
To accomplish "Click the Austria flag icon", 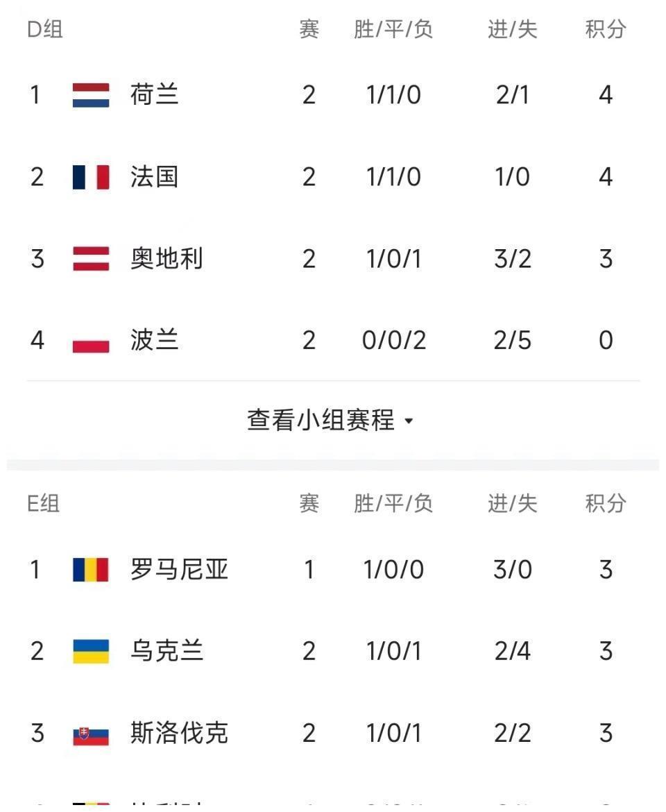I will pos(91,259).
